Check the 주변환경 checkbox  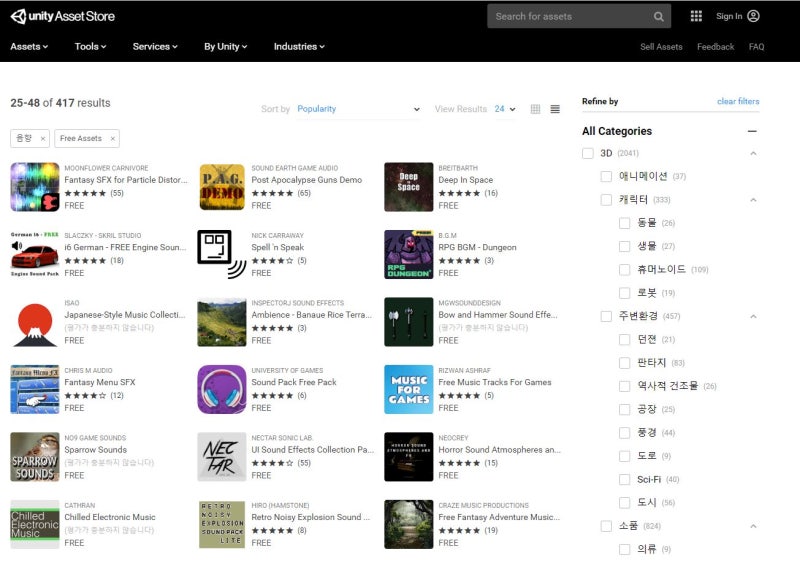pyautogui.click(x=606, y=316)
